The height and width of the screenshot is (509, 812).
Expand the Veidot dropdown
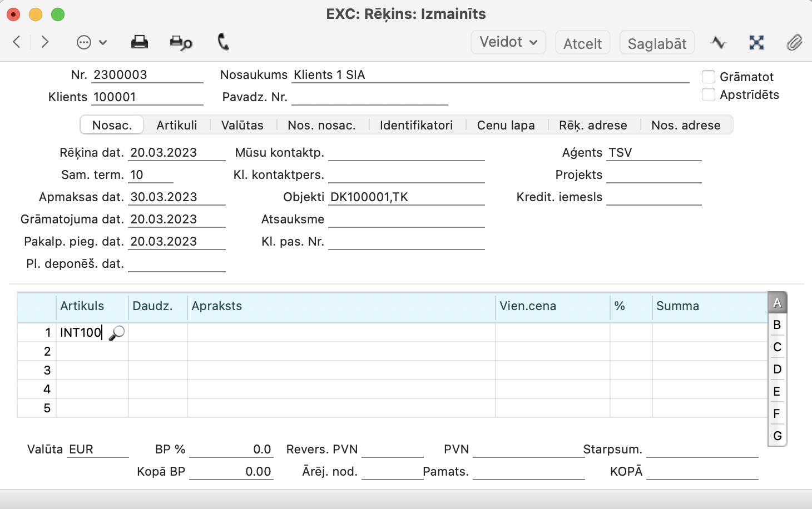[x=508, y=42]
